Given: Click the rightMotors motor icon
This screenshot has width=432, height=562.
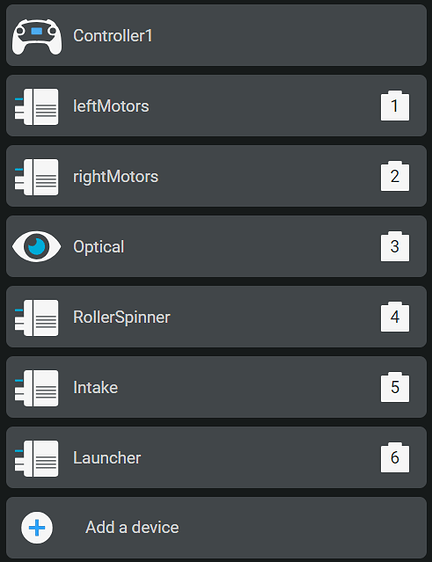Looking at the screenshot, I should click(x=37, y=177).
